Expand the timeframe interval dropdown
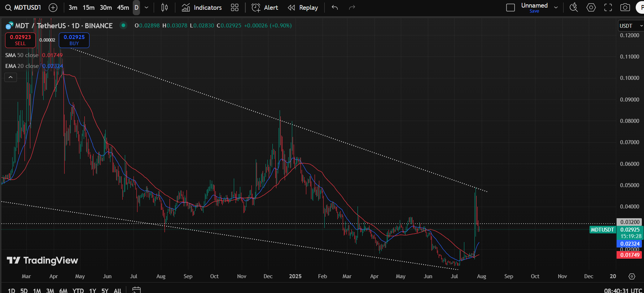 [x=146, y=8]
